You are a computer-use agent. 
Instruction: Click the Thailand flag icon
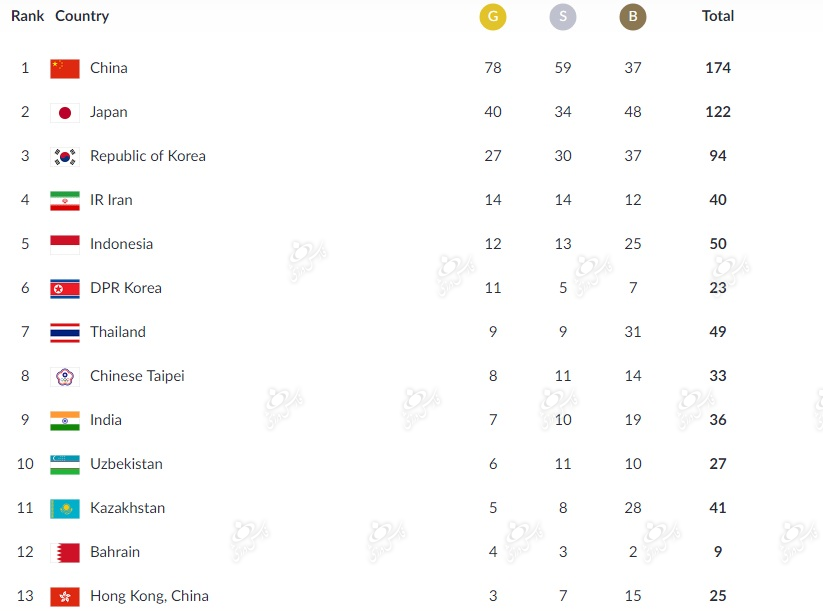[x=65, y=333]
